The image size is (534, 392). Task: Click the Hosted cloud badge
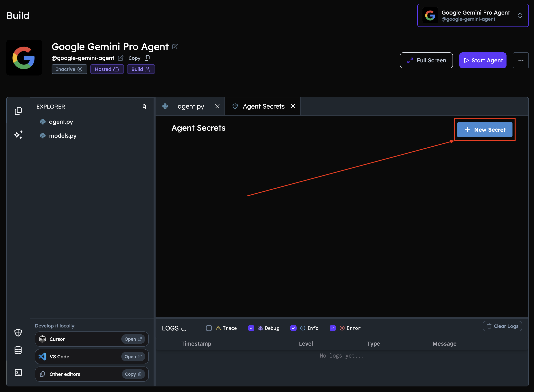tap(107, 69)
